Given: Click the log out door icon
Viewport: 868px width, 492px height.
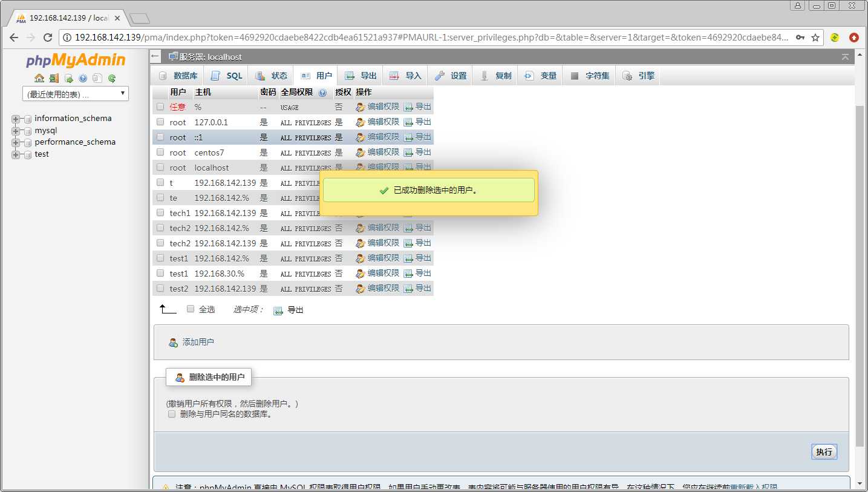Looking at the screenshot, I should (54, 78).
